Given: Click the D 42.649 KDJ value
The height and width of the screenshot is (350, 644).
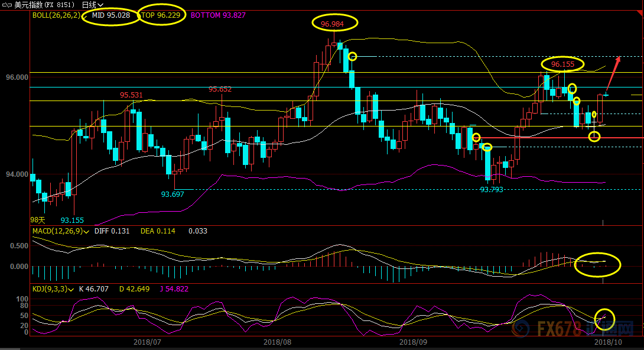Looking at the screenshot, I should click(x=134, y=289).
